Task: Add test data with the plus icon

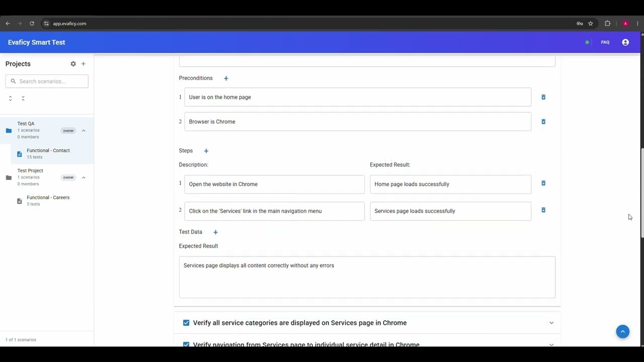Action: click(x=215, y=232)
